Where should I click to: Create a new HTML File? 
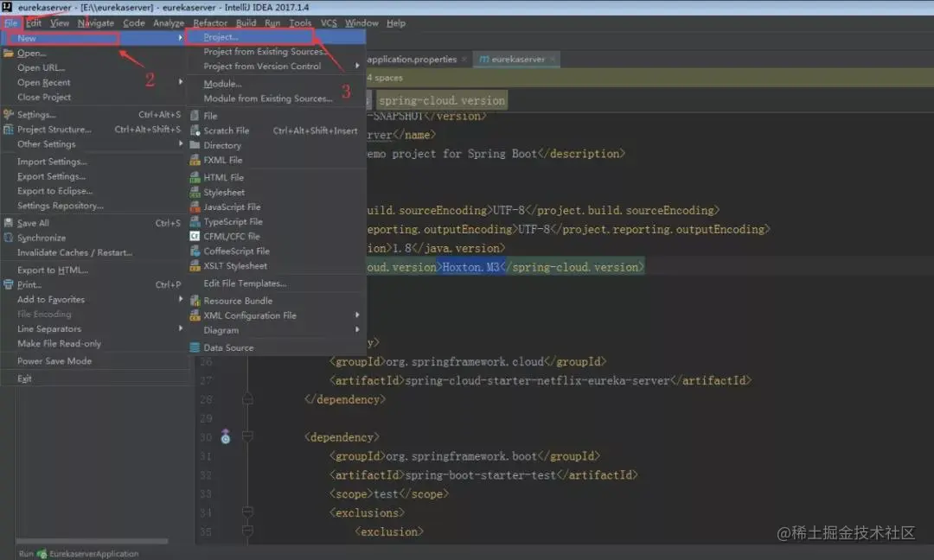click(x=223, y=177)
